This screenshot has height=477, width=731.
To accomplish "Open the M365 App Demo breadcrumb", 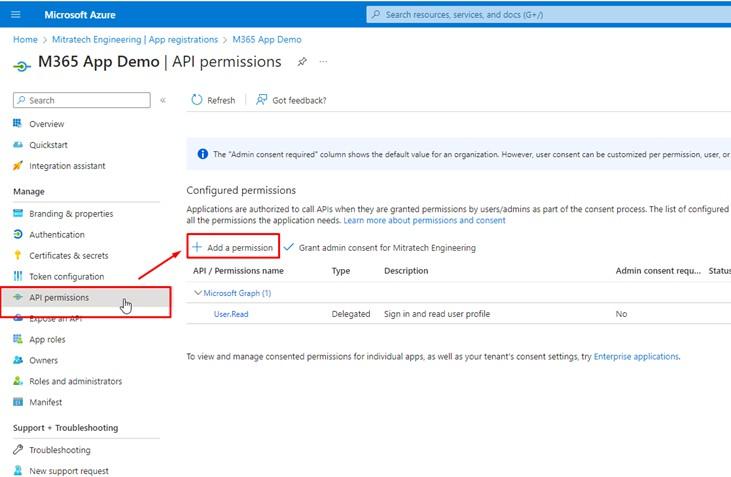I will pyautogui.click(x=267, y=40).
